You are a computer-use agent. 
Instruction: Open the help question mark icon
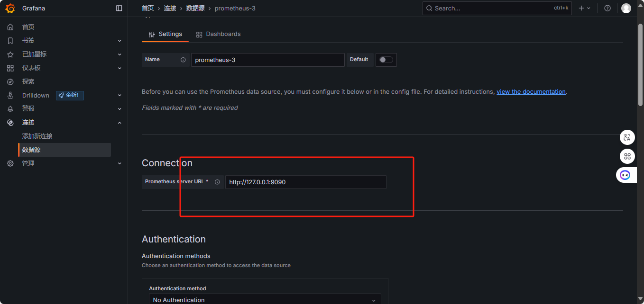(607, 8)
